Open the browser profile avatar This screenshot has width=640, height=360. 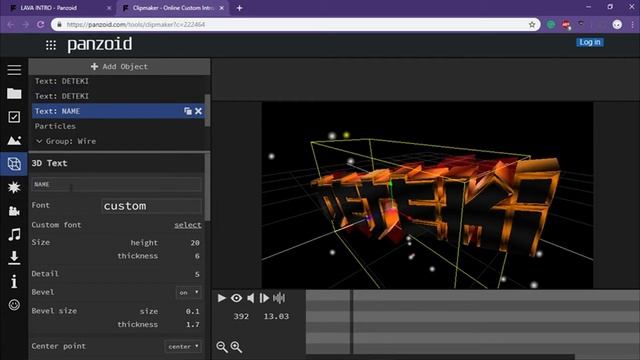coord(617,24)
